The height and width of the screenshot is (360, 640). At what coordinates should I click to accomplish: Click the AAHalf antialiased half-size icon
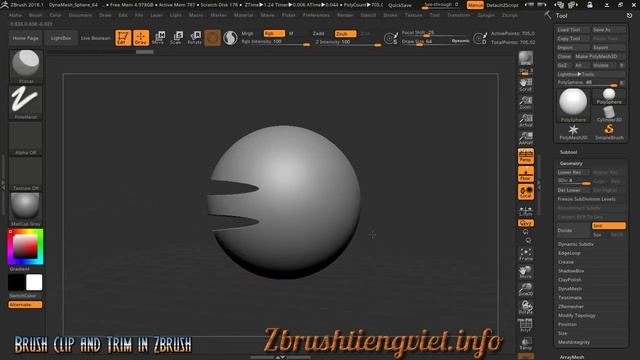[x=526, y=138]
